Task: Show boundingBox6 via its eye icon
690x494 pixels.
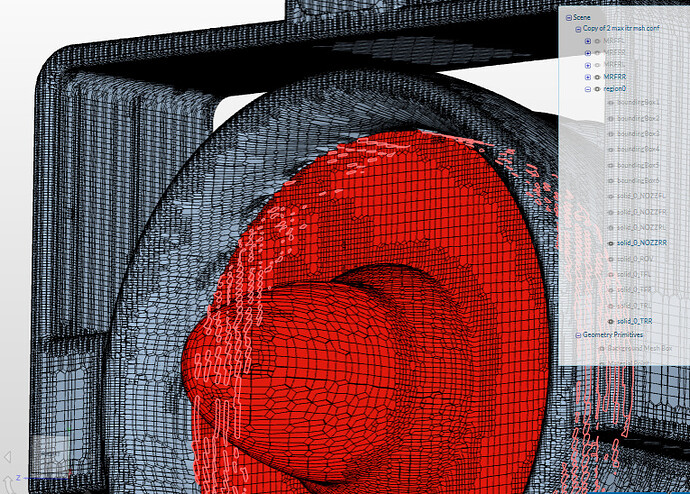Action: (611, 181)
